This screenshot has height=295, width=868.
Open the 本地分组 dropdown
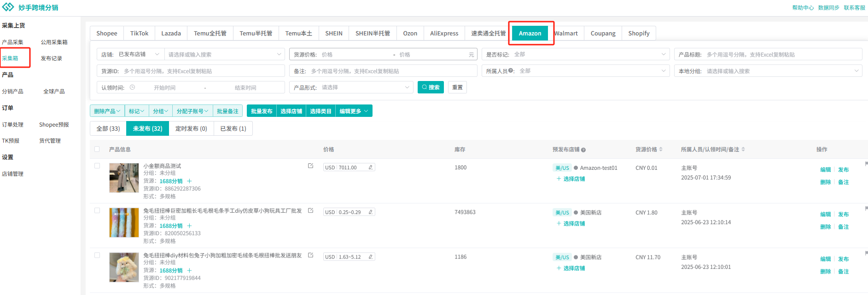[769, 71]
